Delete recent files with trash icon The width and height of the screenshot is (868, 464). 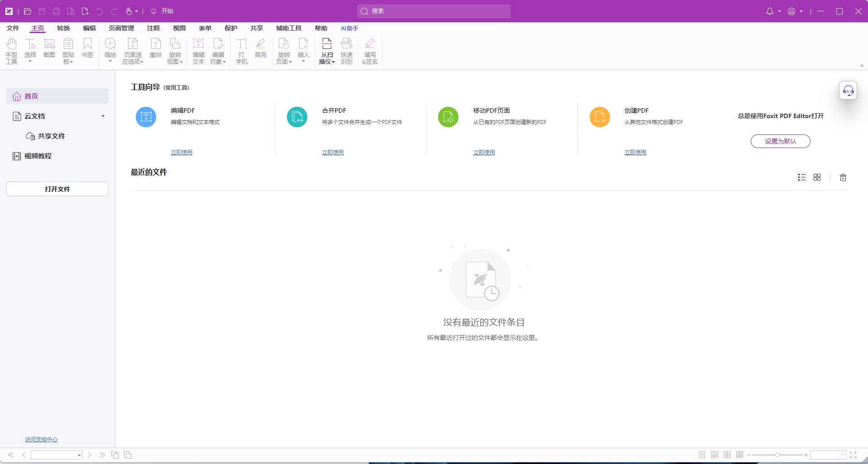tap(843, 177)
